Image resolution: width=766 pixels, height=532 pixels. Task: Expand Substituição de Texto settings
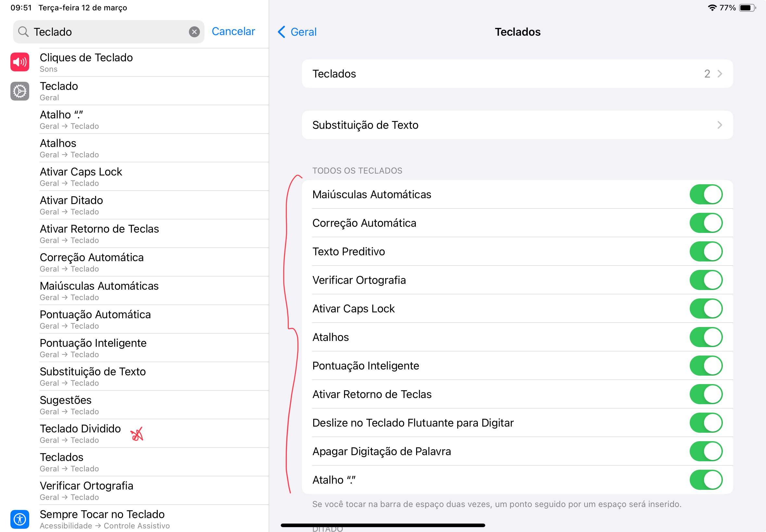pos(517,125)
